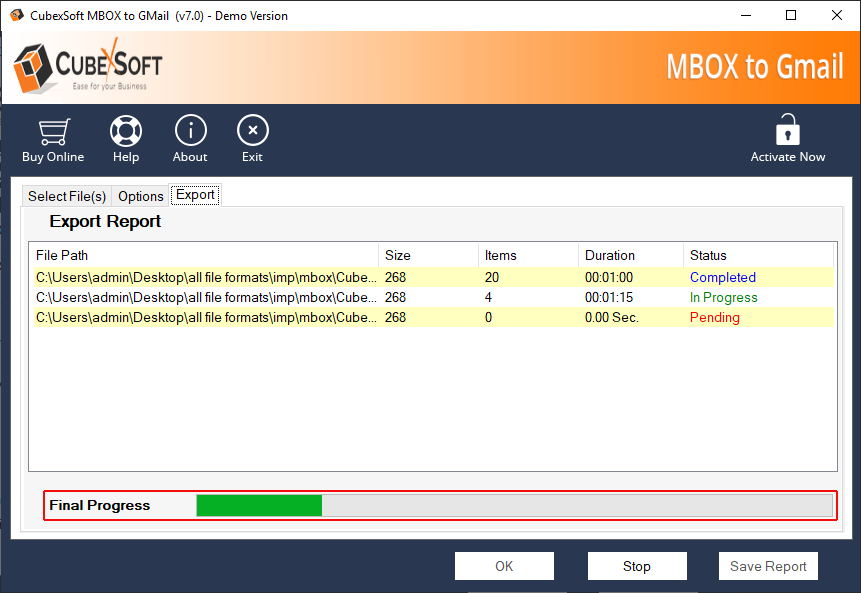Stop the export with Stop button
The image size is (861, 593).
point(637,566)
